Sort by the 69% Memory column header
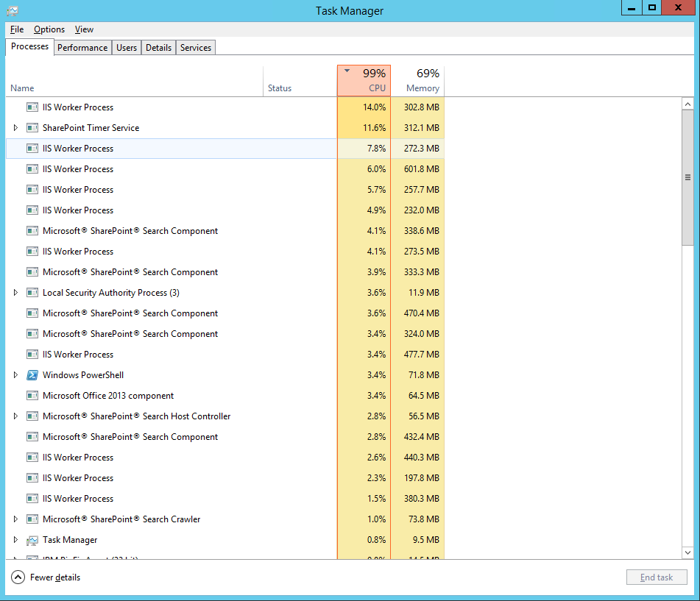Viewport: 700px width, 601px height. coord(417,81)
